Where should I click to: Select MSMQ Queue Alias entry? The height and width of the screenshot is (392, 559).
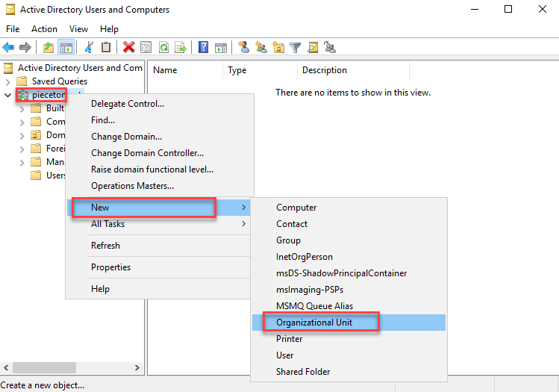[349, 306]
